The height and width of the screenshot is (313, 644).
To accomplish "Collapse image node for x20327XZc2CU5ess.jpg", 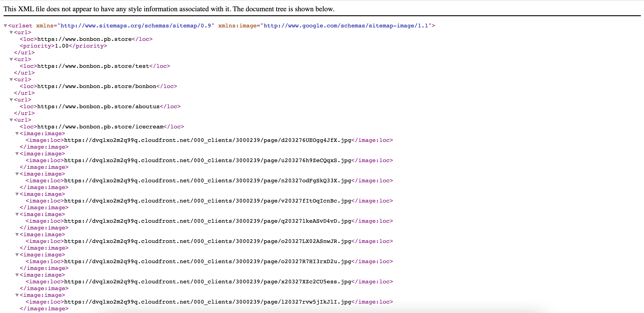I will [x=17, y=275].
